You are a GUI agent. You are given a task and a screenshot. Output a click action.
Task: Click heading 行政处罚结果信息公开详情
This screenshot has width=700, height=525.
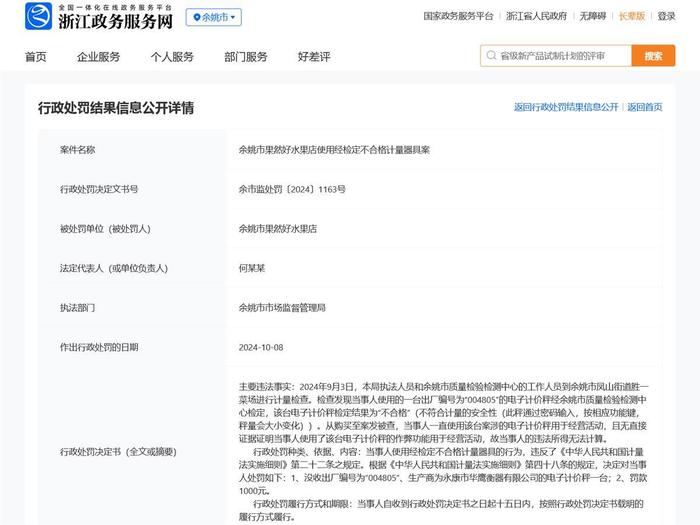[116, 108]
